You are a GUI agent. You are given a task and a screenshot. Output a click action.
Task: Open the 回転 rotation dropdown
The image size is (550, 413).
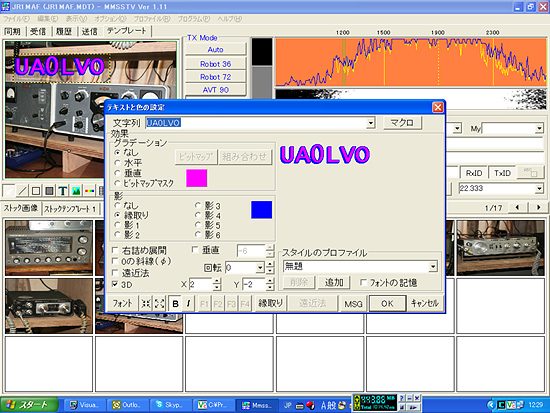260,268
